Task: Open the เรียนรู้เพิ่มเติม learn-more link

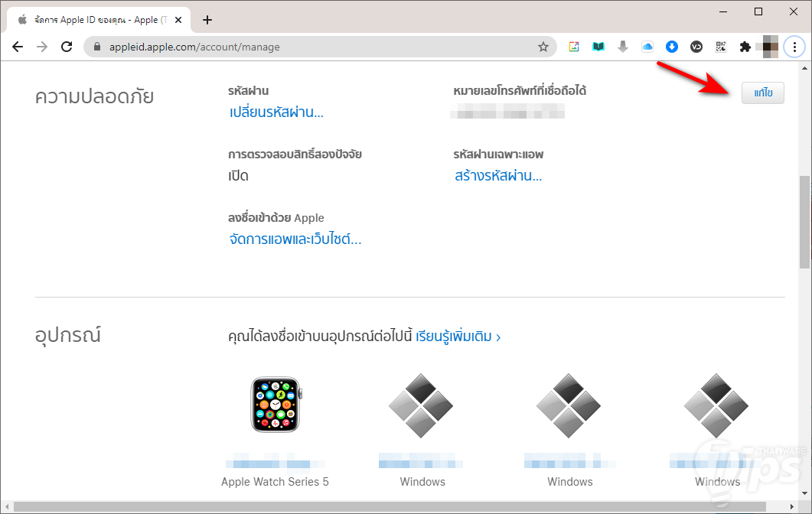Action: [x=458, y=337]
